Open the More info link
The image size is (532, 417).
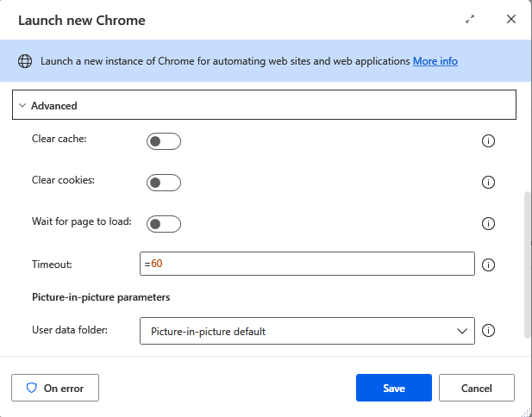tap(435, 61)
